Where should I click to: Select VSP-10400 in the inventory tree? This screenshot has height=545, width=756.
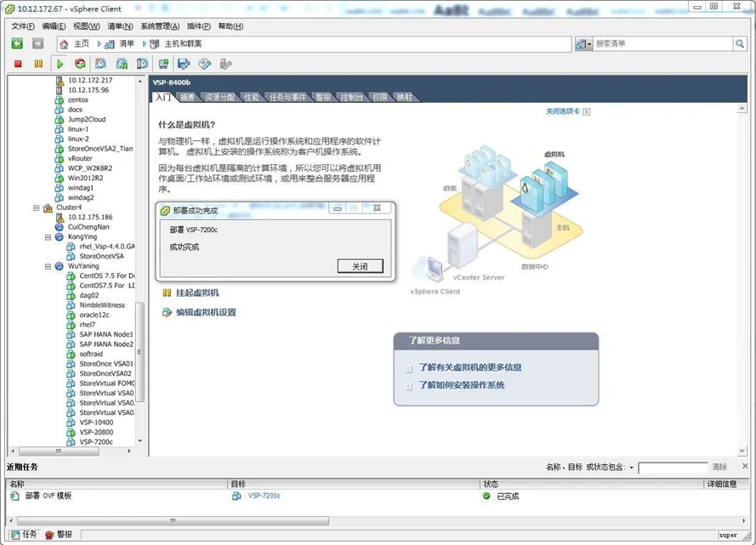coord(96,422)
